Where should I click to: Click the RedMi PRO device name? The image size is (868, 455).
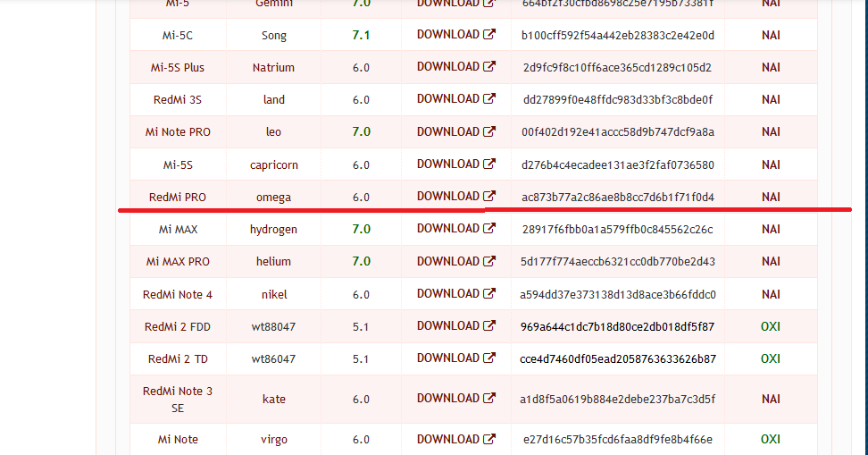(178, 198)
